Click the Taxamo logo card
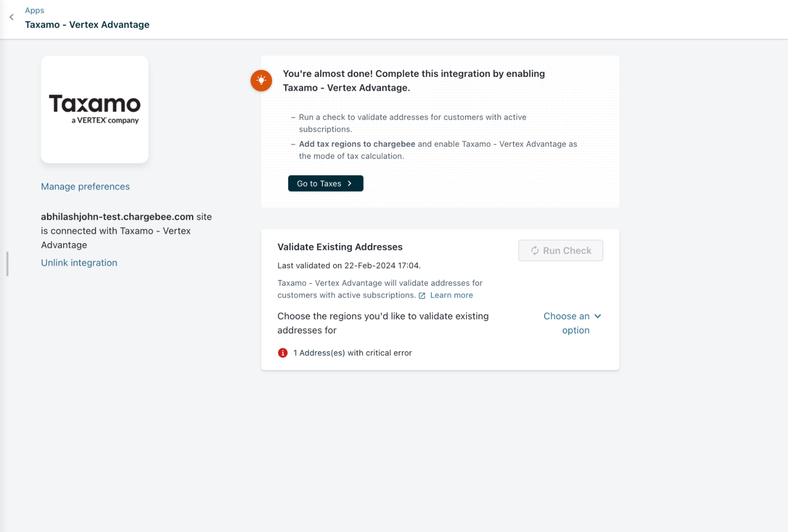The height and width of the screenshot is (532, 788). 95,109
